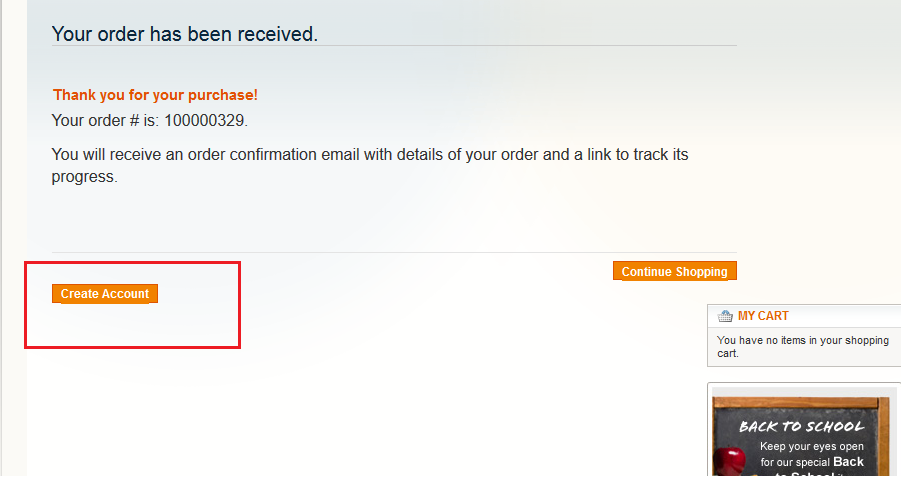Viewport: 901px width, 494px height.
Task: Click the wooden top frame of the chalkboard
Action: (x=800, y=403)
